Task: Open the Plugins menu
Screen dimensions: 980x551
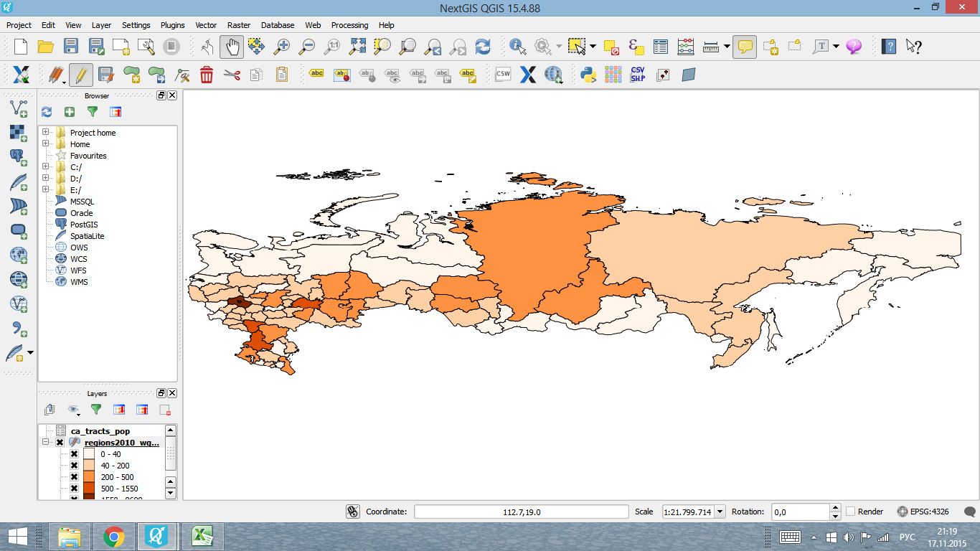Action: (172, 25)
